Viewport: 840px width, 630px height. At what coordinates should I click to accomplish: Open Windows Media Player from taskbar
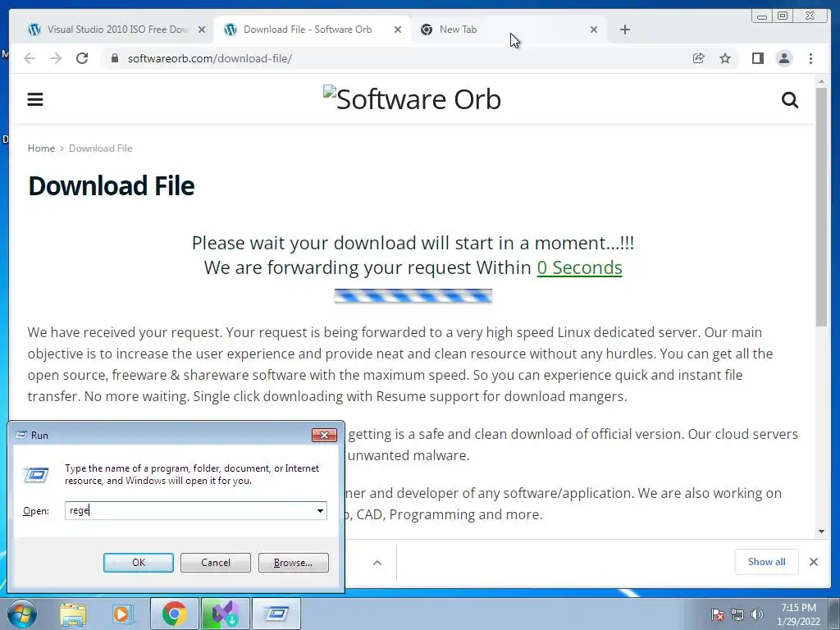coord(121,614)
